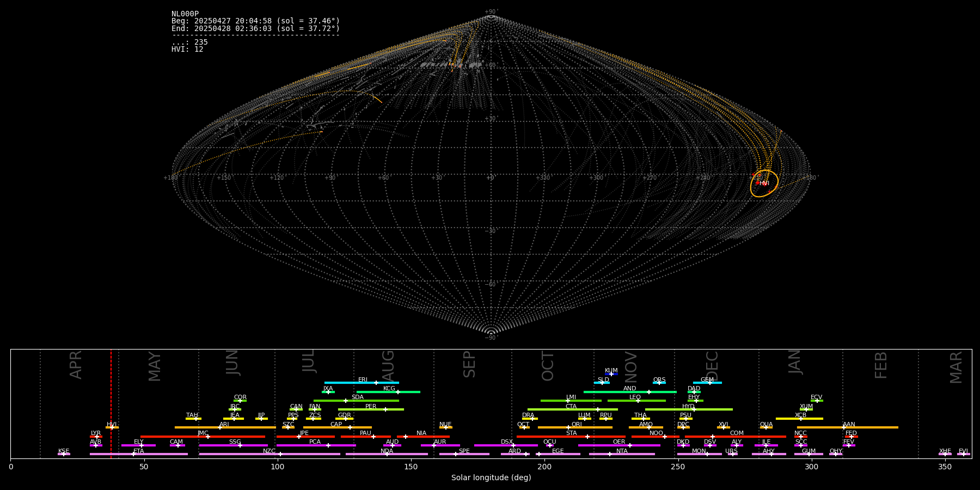Screen dimensions: 980x490
Task: Click the AAN shower label
Action: (x=849, y=425)
